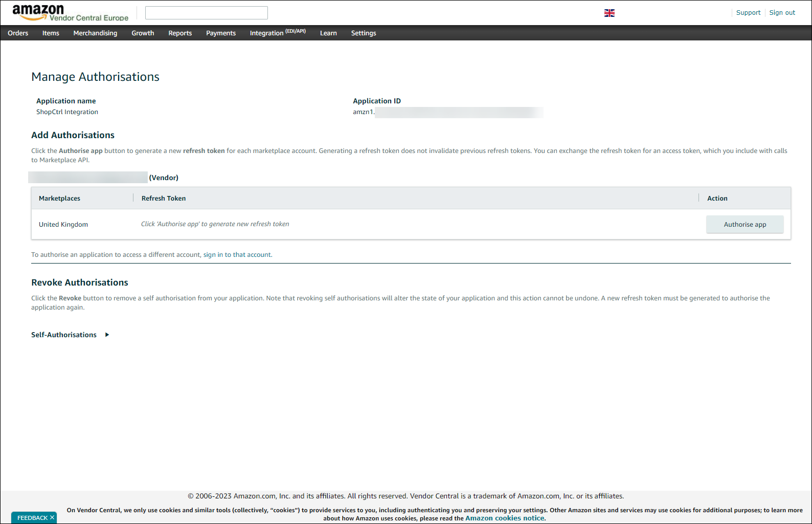Select the ShopCtrl Integration application name

pyautogui.click(x=67, y=112)
